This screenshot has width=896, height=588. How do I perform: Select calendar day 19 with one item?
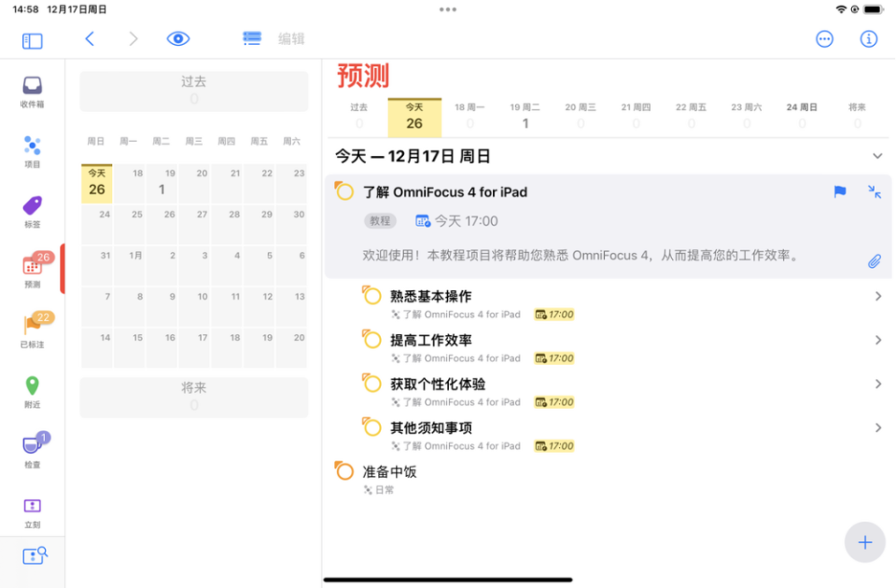pyautogui.click(x=161, y=184)
